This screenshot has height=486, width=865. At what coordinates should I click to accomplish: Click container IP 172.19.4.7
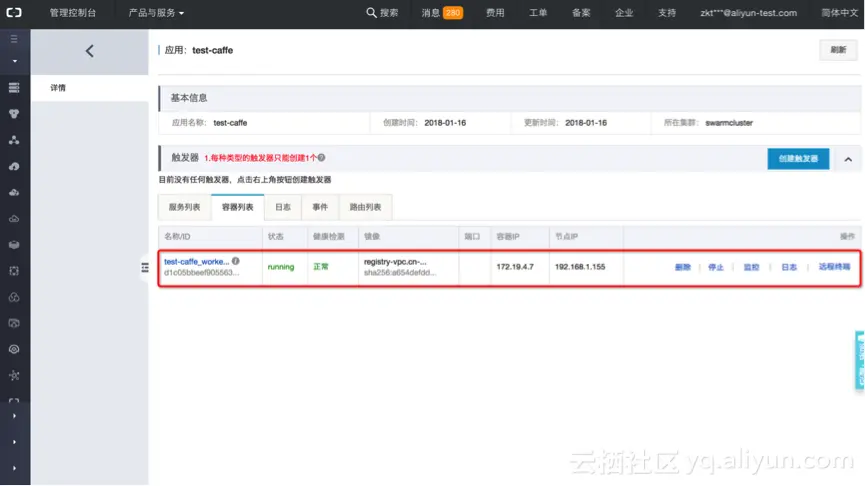[x=515, y=267]
